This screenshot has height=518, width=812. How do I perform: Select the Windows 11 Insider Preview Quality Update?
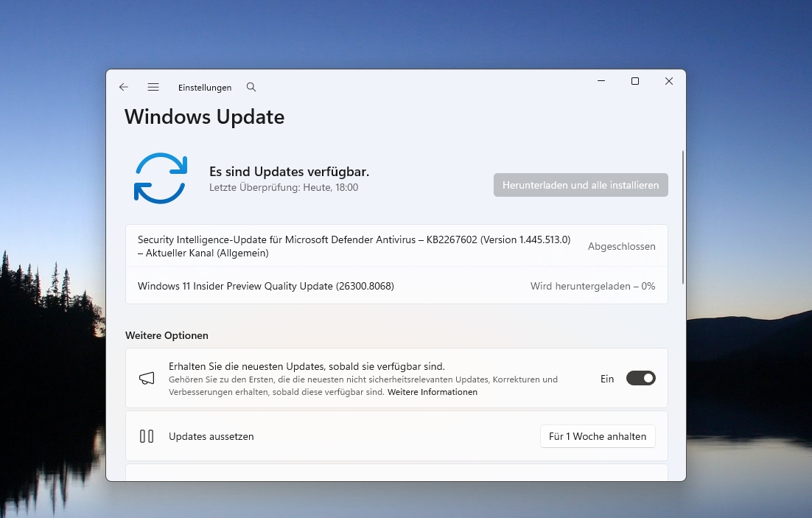(x=266, y=286)
